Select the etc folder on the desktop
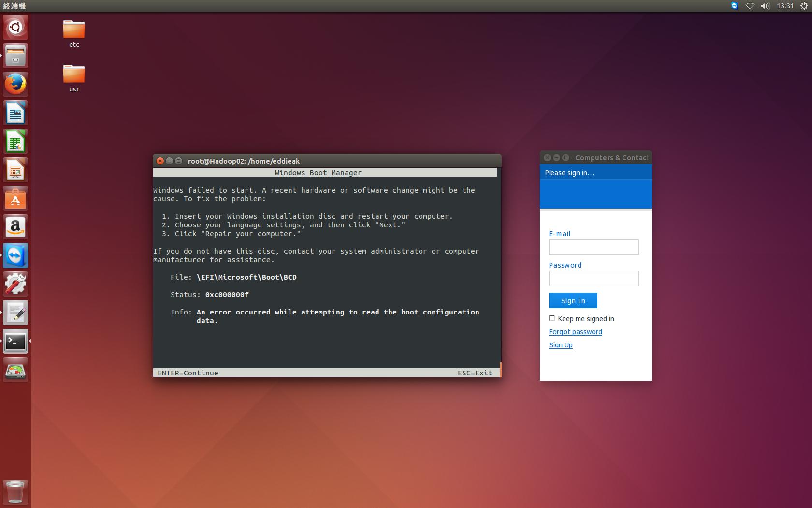The height and width of the screenshot is (508, 812). click(x=74, y=34)
